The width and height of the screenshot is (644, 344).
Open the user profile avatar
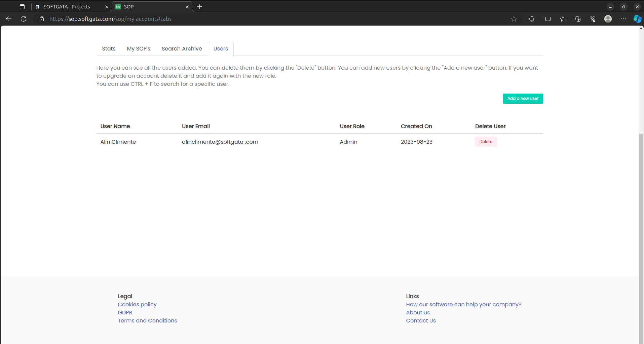click(608, 19)
